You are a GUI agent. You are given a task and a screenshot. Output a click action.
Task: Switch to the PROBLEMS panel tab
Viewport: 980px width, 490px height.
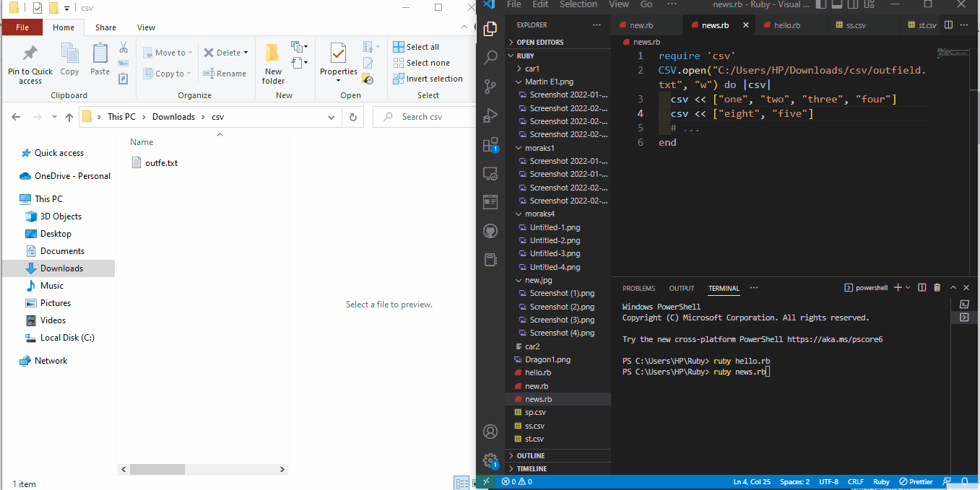point(639,288)
